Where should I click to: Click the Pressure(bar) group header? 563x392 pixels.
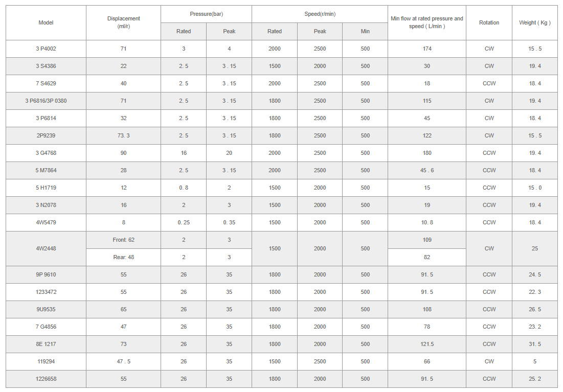tap(206, 14)
